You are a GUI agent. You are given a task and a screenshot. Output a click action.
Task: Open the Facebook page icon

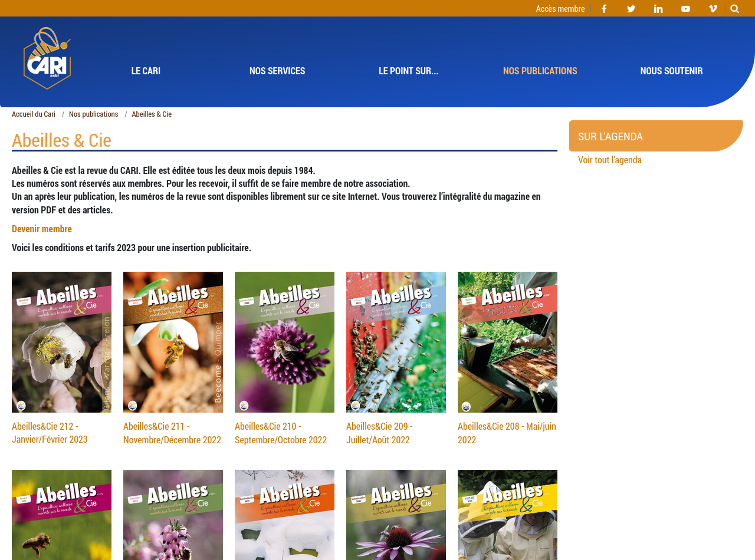604,9
